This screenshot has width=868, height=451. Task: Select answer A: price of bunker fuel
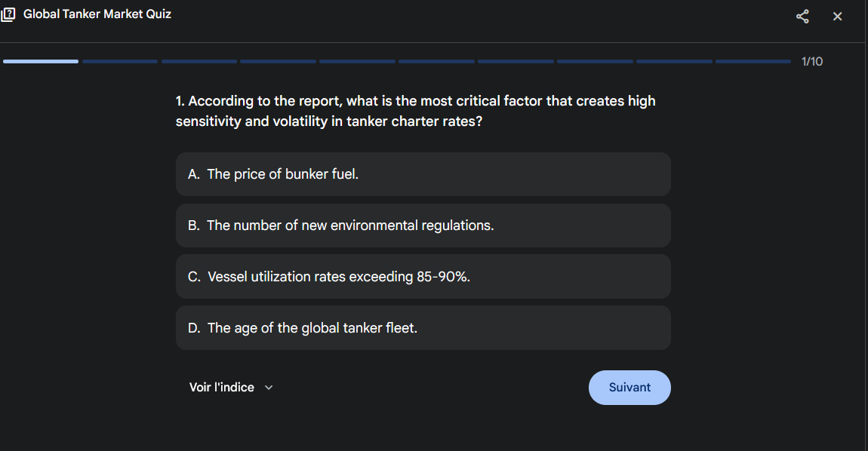click(423, 174)
